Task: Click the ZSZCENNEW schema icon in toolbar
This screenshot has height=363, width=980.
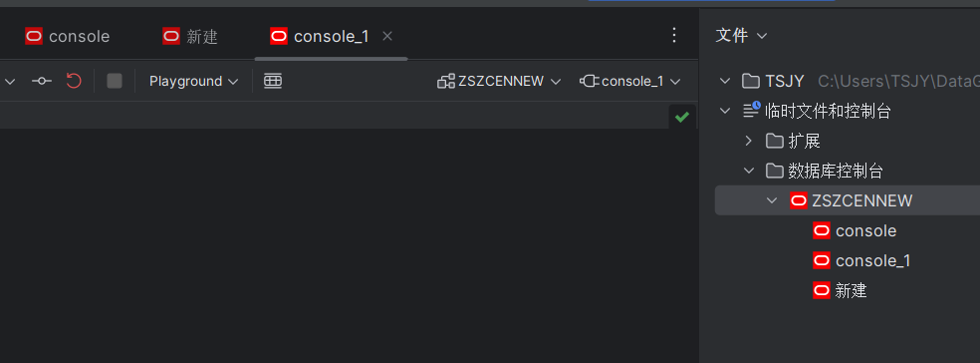Action: coord(446,82)
